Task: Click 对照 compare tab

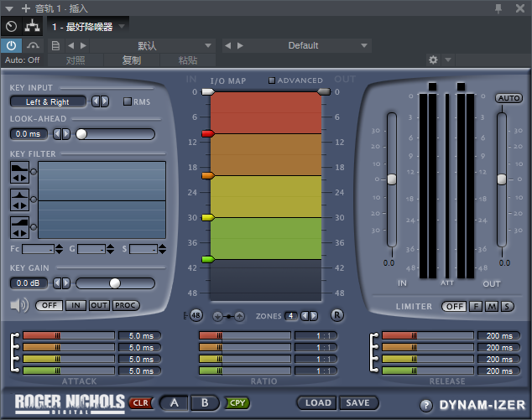Action: click(x=76, y=60)
